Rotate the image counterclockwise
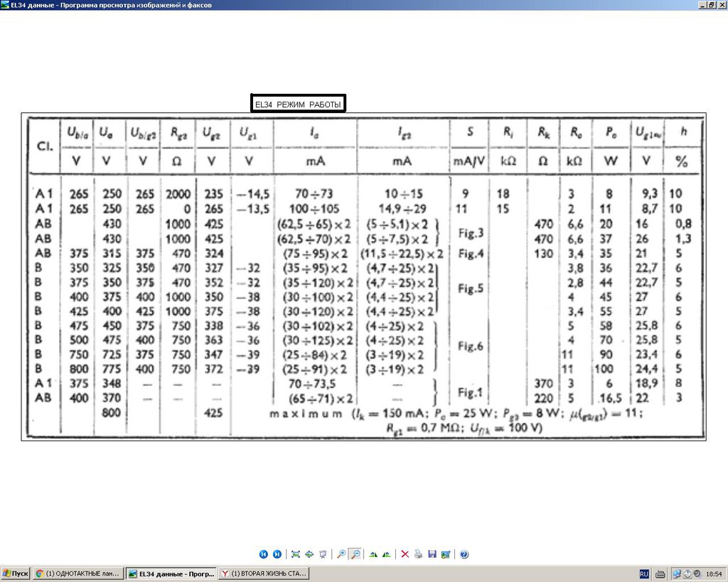 pyautogui.click(x=386, y=554)
